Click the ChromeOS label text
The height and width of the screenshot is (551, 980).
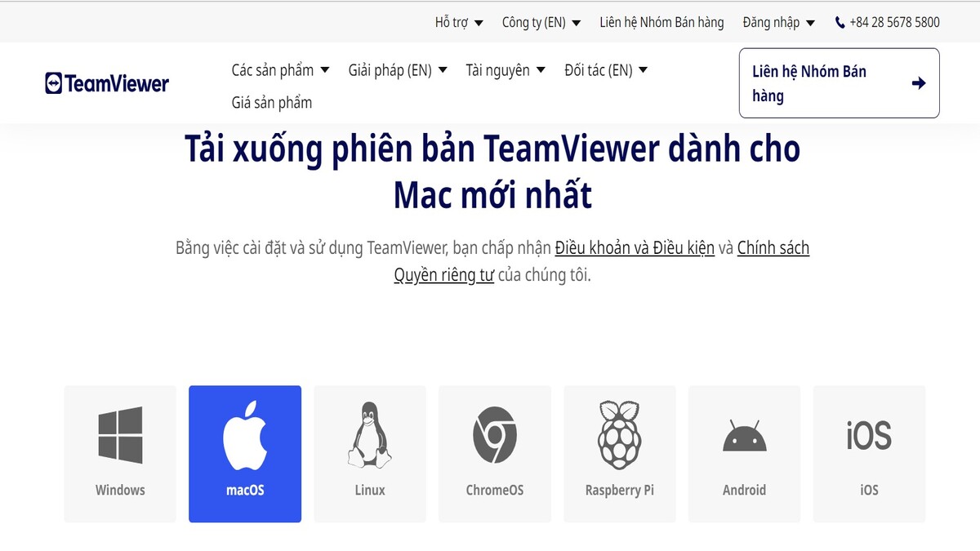pos(495,490)
